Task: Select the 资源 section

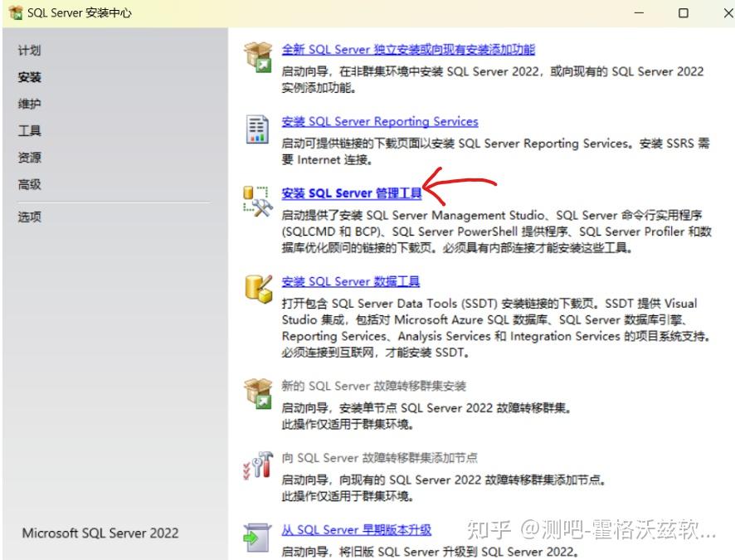Action: tap(29, 157)
